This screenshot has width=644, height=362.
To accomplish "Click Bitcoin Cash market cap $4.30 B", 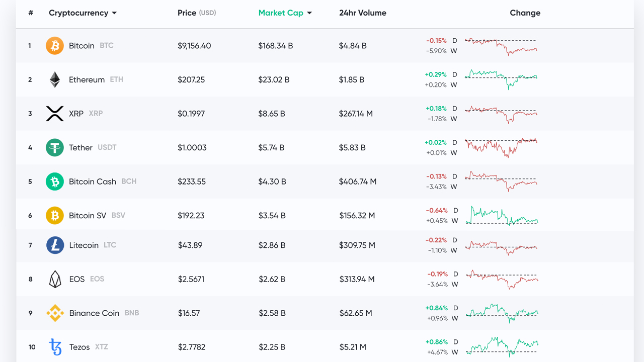I will click(x=272, y=182).
